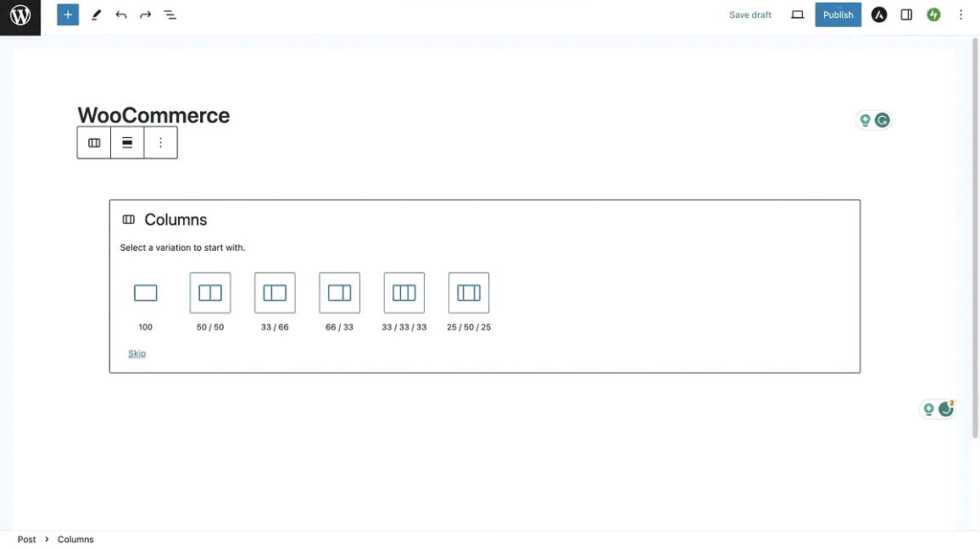
Task: Change vertical alignment in block toolbar
Action: click(127, 143)
